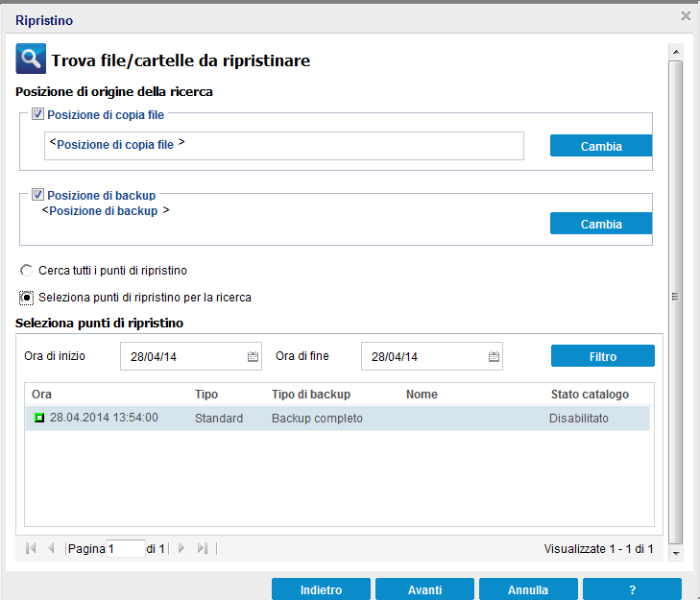Click the Pagina number field
The height and width of the screenshot is (600, 700).
click(x=126, y=548)
